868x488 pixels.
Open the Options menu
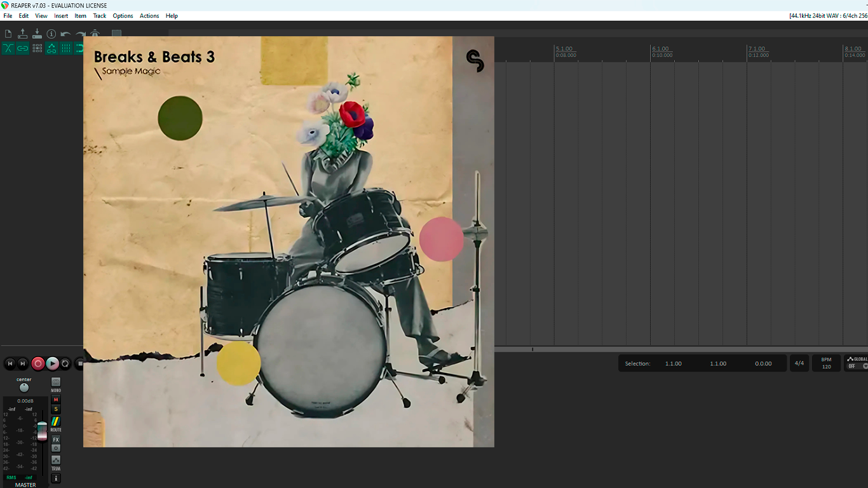(123, 16)
